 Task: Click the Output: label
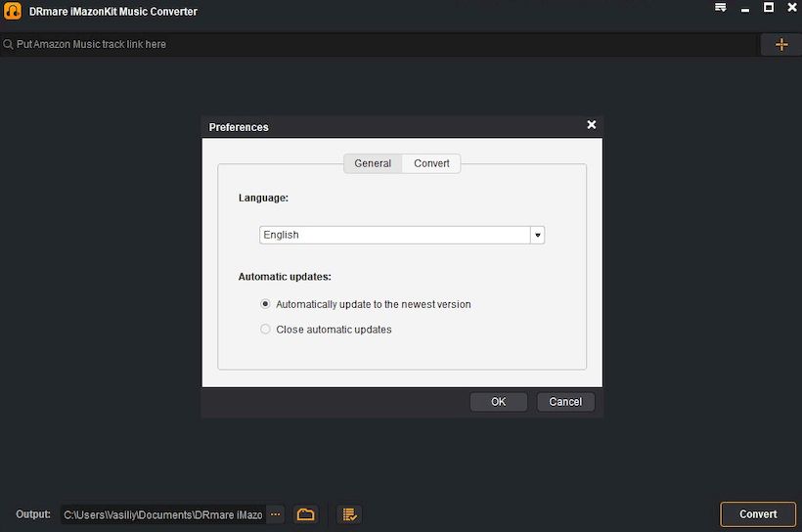coord(33,514)
